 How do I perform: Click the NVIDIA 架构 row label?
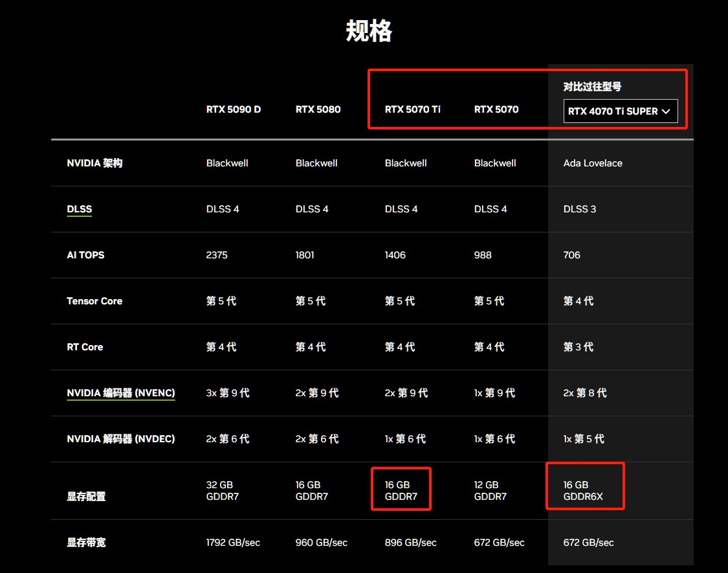pyautogui.click(x=94, y=163)
